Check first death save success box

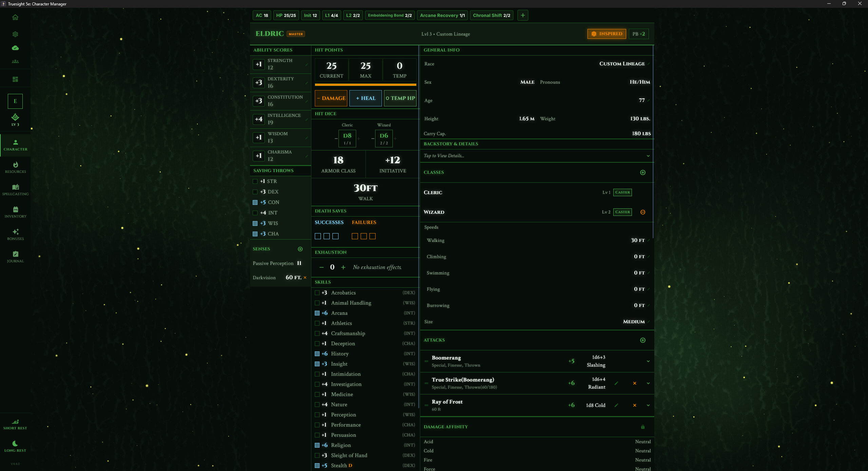click(318, 236)
